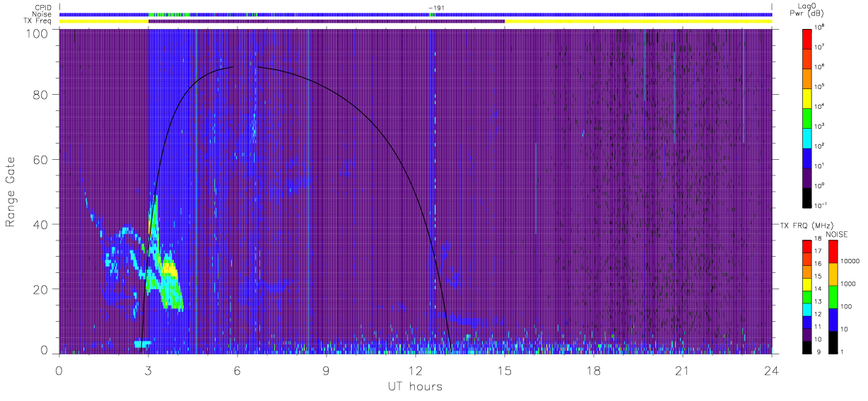Click the '100' tick on Range Gate axis
Image resolution: width=868 pixels, height=401 pixels.
point(37,33)
